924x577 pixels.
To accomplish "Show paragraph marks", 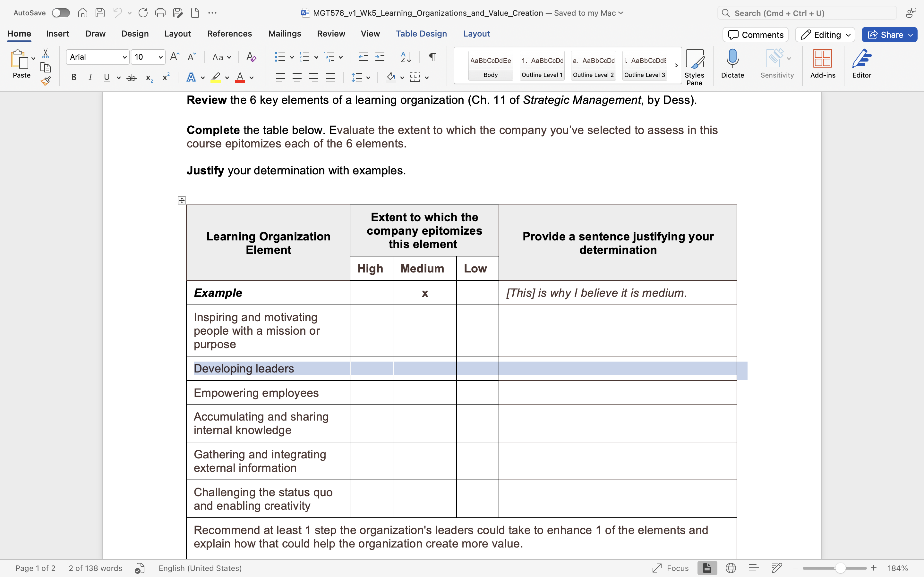I will [x=432, y=56].
